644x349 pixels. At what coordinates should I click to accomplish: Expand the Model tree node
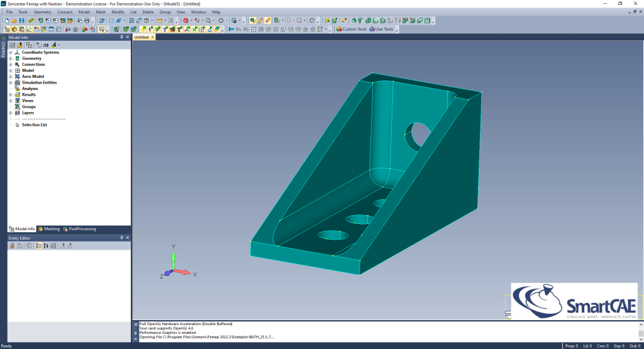pyautogui.click(x=11, y=70)
